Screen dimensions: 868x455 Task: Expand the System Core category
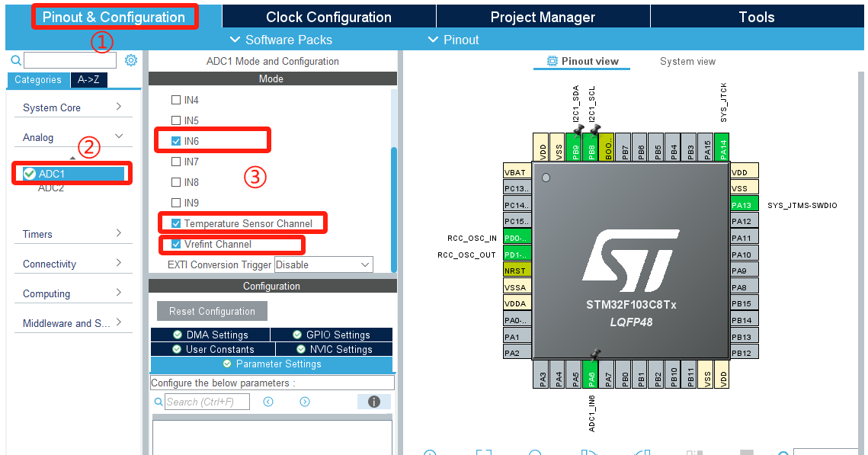click(x=73, y=107)
